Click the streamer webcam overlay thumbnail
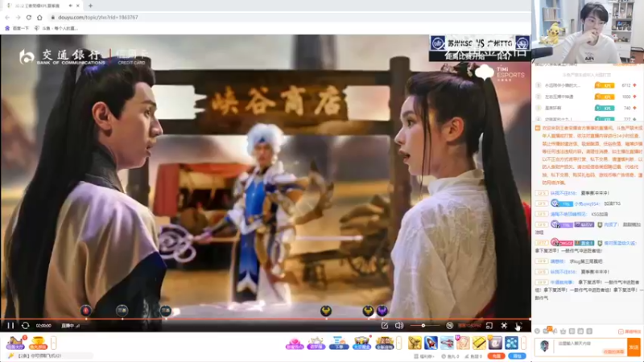 [x=588, y=31]
